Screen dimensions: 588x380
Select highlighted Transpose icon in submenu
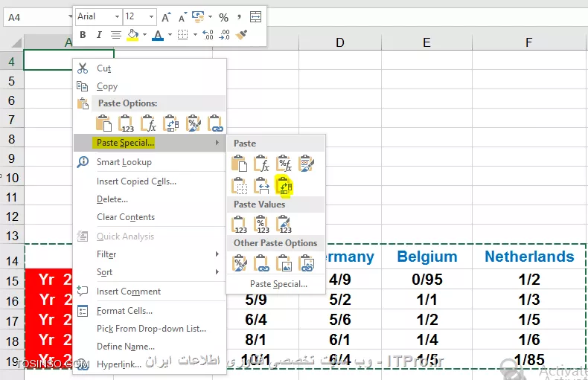coord(284,186)
